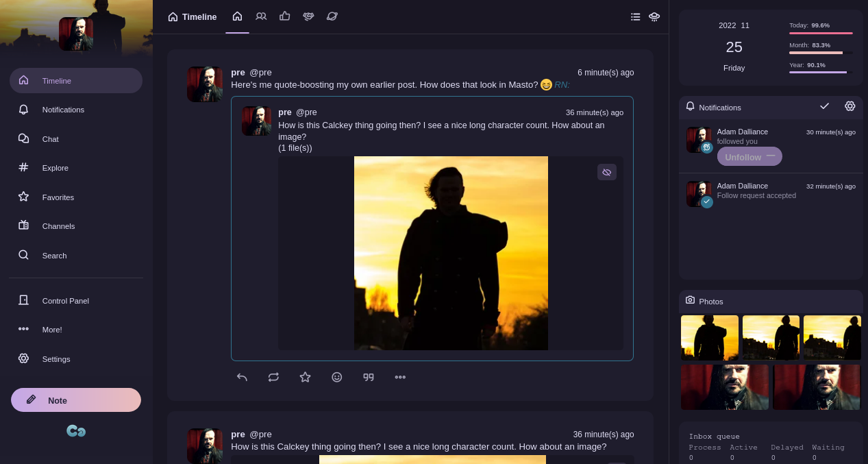This screenshot has height=464, width=868.
Task: Open the global timeline planet icon
Action: click(332, 16)
